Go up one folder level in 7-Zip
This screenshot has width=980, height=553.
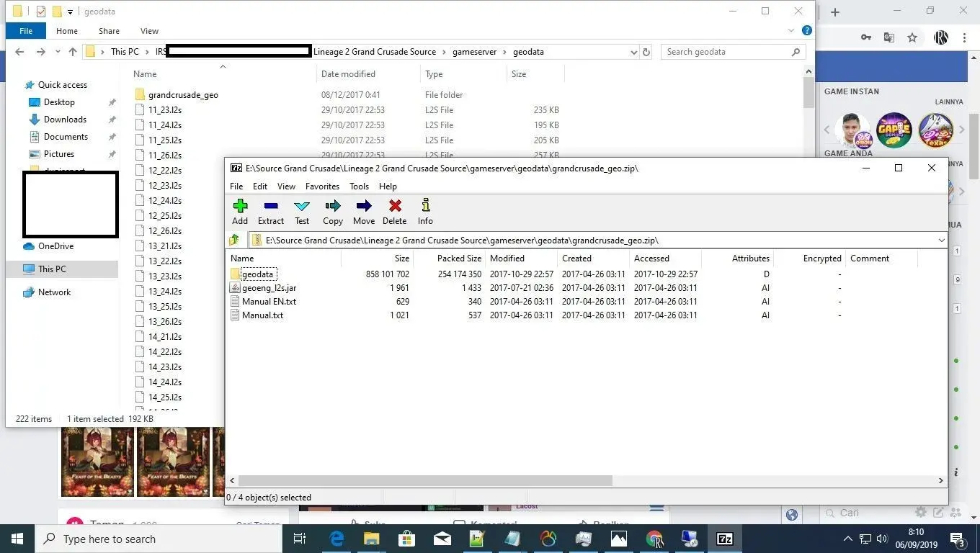coord(234,240)
